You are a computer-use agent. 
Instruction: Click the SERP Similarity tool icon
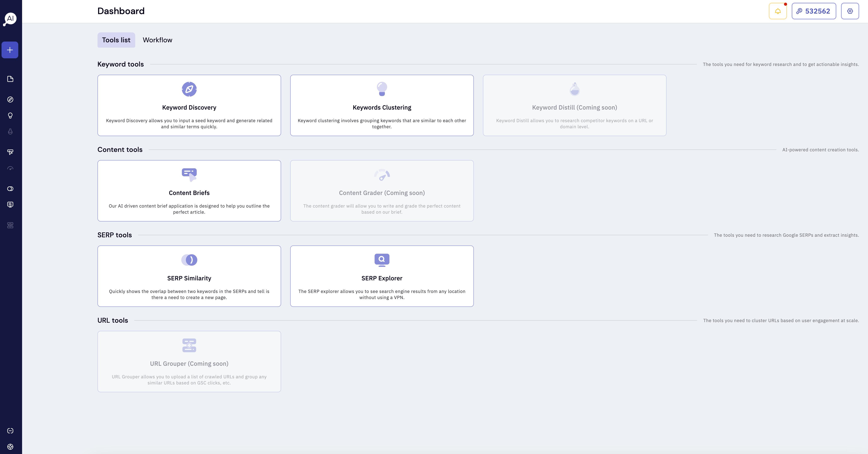tap(189, 260)
